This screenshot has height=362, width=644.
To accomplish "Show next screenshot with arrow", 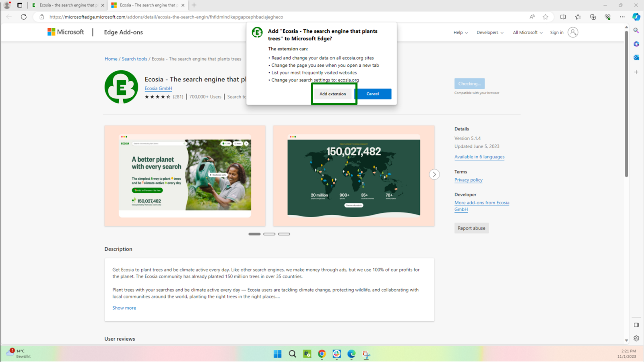I will tap(434, 174).
